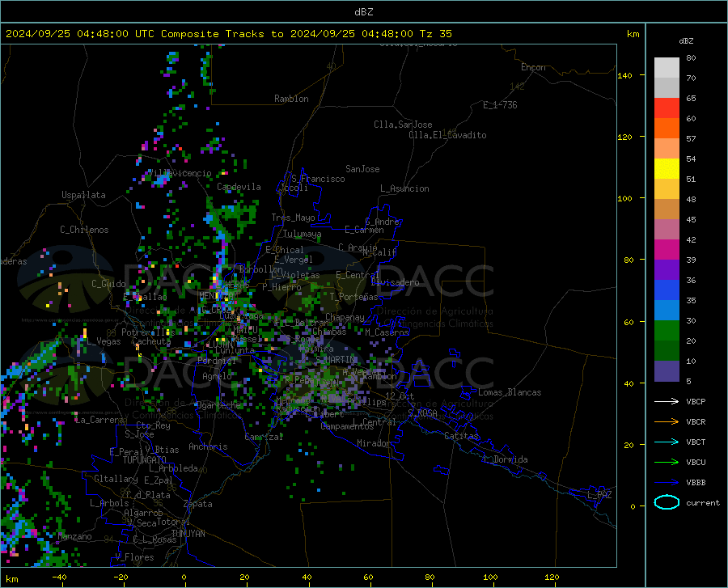Viewport: 728px width, 588px height.
Task: Click the 'C_Chilenos' map label
Action: 84,230
